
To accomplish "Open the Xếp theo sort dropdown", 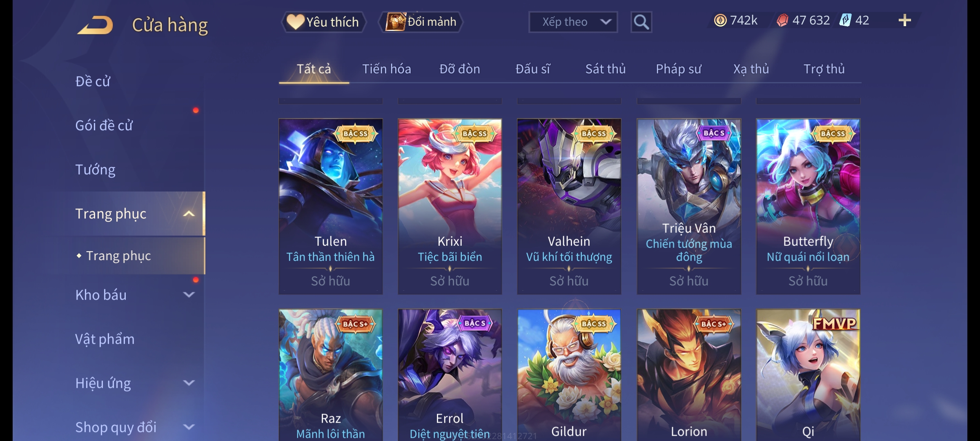I will click(x=573, y=22).
